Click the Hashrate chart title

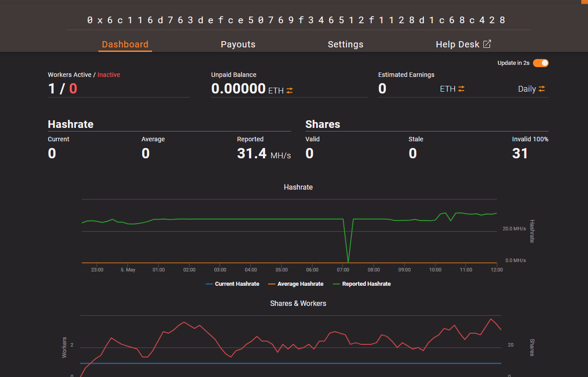click(x=298, y=187)
